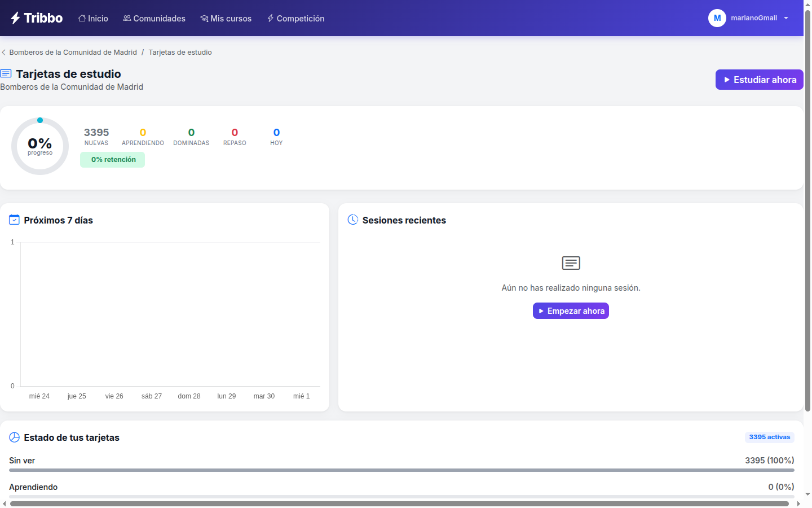Click the 0% progreso circular indicator
Image resolution: width=812 pixels, height=508 pixels.
(x=40, y=146)
